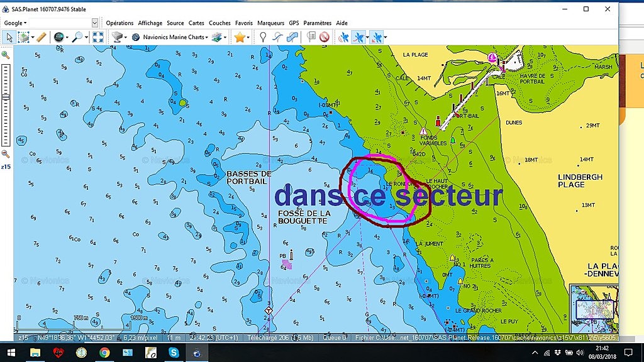Viewport: 644px width, 362px height.
Task: Click the tile source cache icon
Action: [x=117, y=37]
